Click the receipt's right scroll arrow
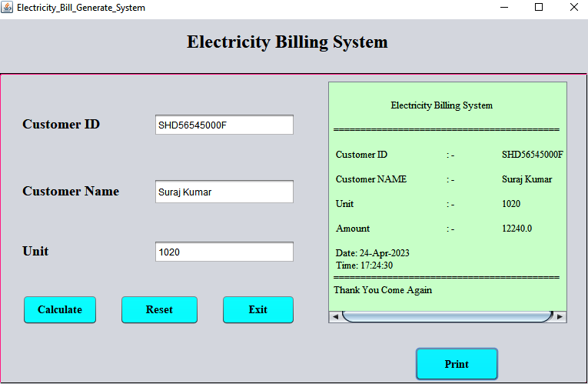The image size is (588, 384). 560,317
